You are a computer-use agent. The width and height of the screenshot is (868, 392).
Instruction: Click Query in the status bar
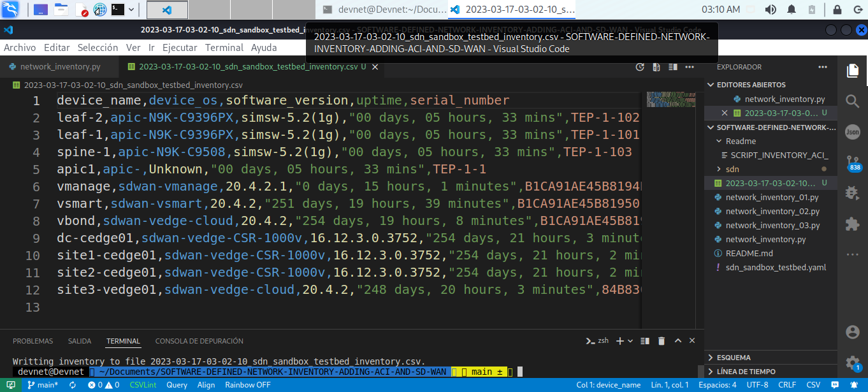[x=177, y=385]
